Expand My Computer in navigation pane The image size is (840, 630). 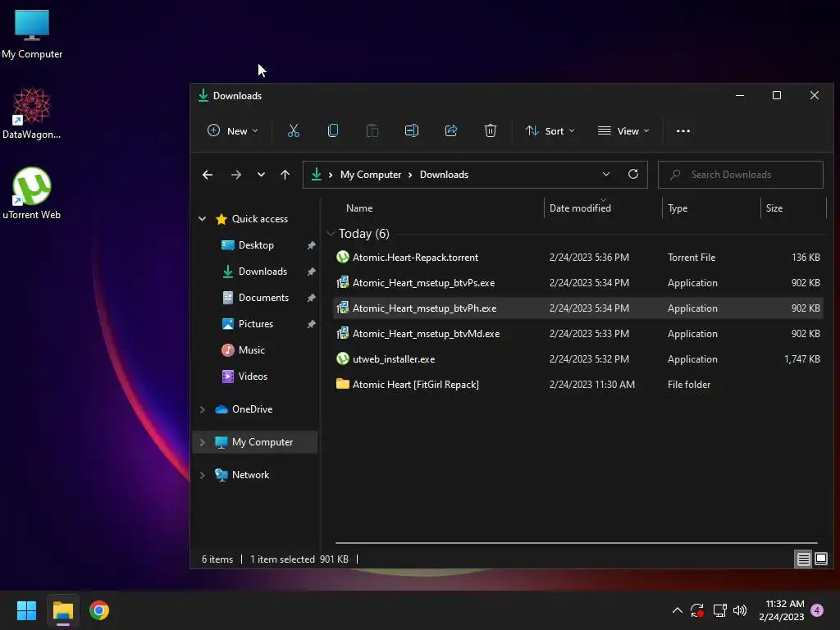(x=203, y=442)
